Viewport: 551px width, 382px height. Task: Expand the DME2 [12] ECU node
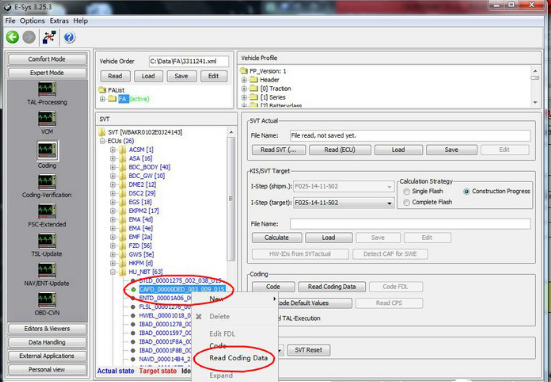click(x=112, y=184)
